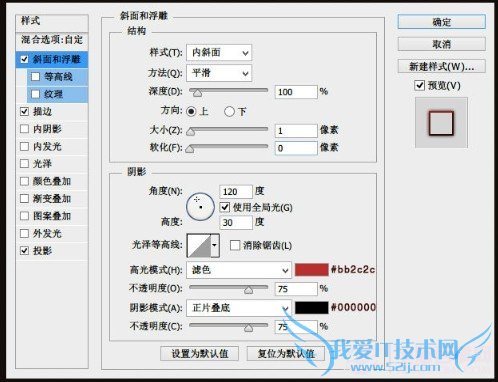
Task: Open the 样式(T) dropdown showing 内斜面
Action: tap(219, 53)
